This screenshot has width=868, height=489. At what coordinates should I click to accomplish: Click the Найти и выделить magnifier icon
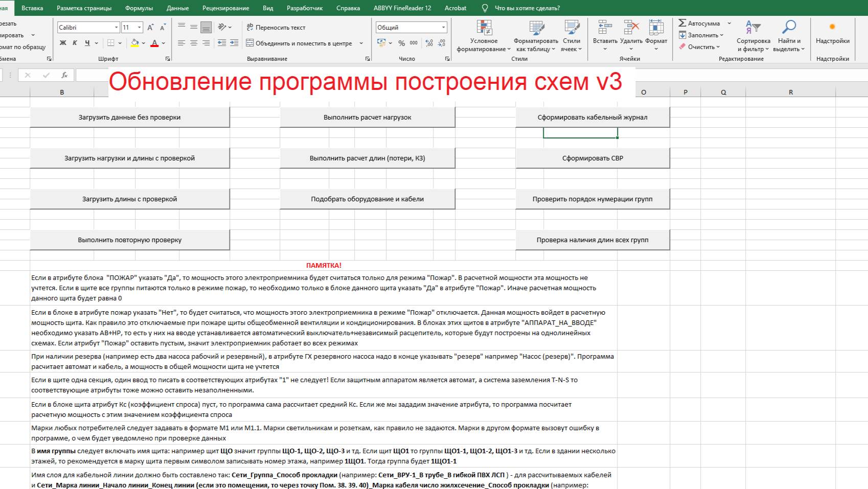tap(789, 28)
